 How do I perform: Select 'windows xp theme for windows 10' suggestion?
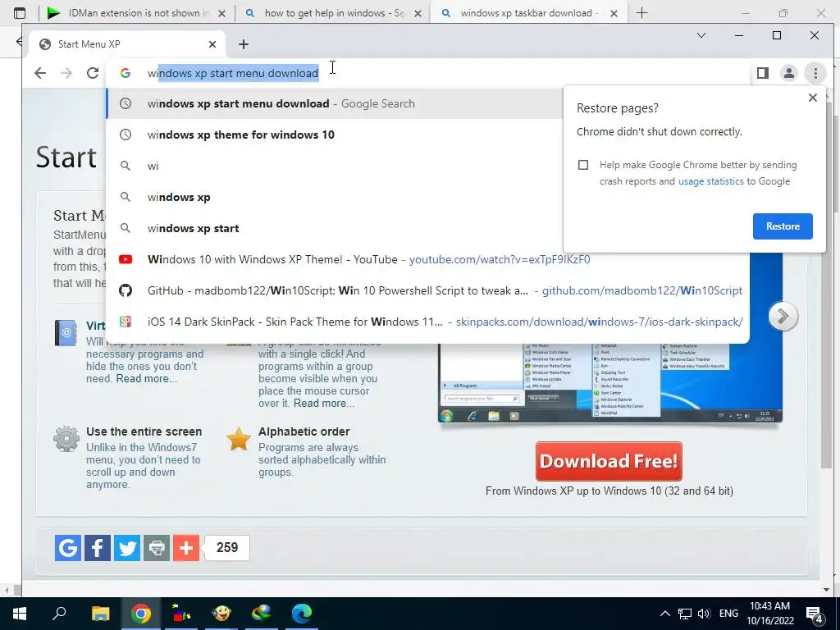coord(335,135)
